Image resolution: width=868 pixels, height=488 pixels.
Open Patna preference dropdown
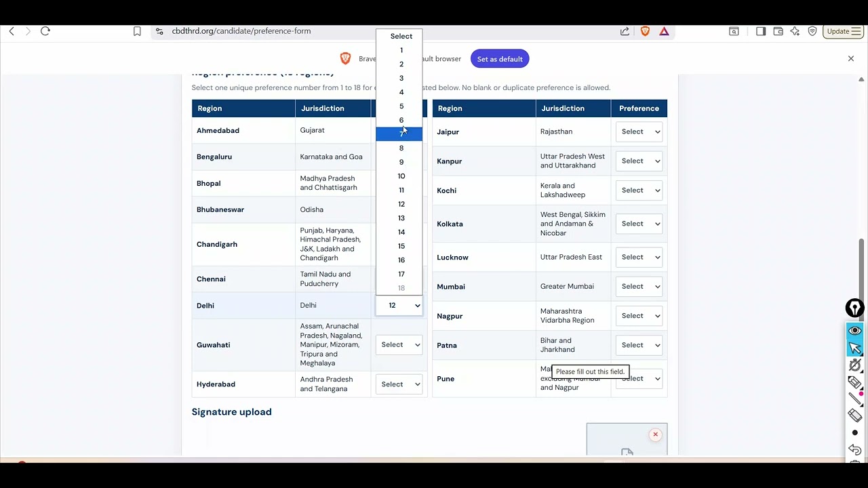[x=639, y=345]
